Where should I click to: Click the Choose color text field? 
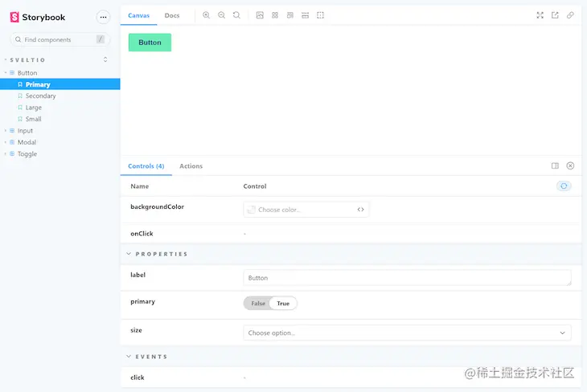[x=306, y=210]
